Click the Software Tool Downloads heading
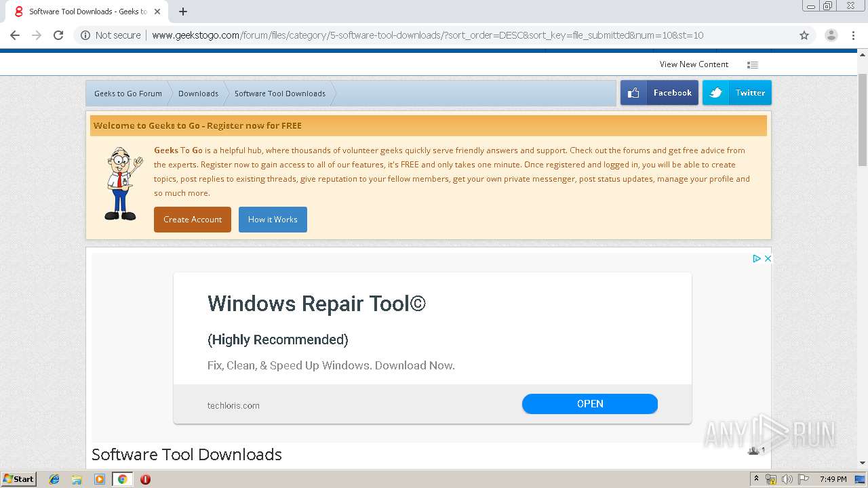The height and width of the screenshot is (488, 868). point(186,455)
